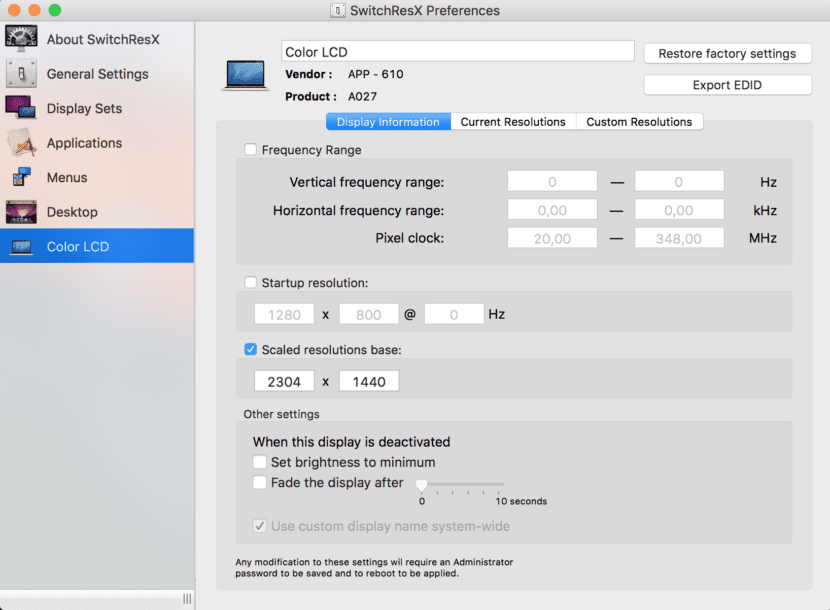
Task: Switch to the Display Information tab
Action: point(388,122)
